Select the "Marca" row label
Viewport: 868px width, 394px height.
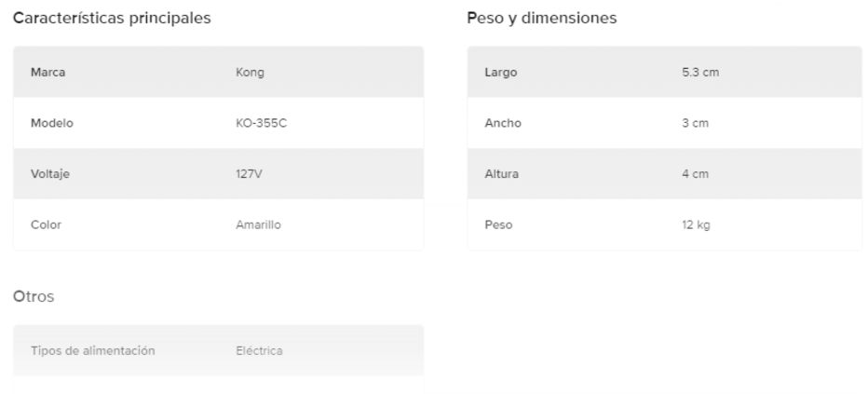(47, 73)
